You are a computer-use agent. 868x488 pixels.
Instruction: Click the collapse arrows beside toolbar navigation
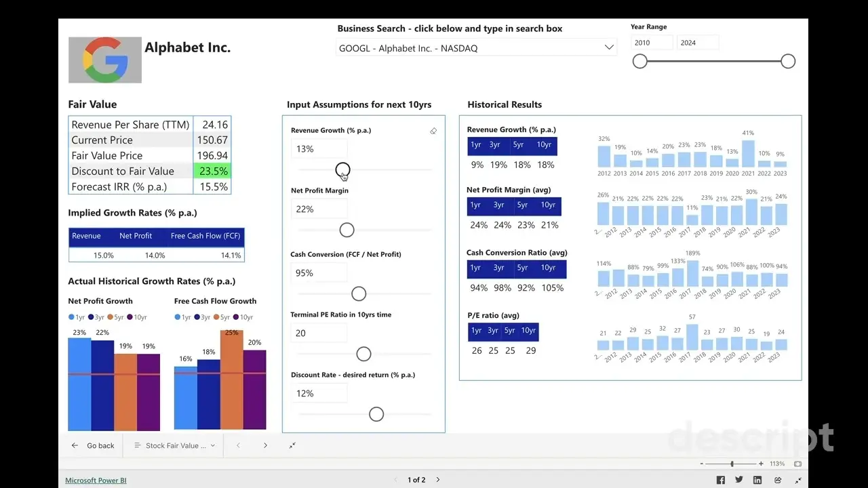(x=292, y=445)
